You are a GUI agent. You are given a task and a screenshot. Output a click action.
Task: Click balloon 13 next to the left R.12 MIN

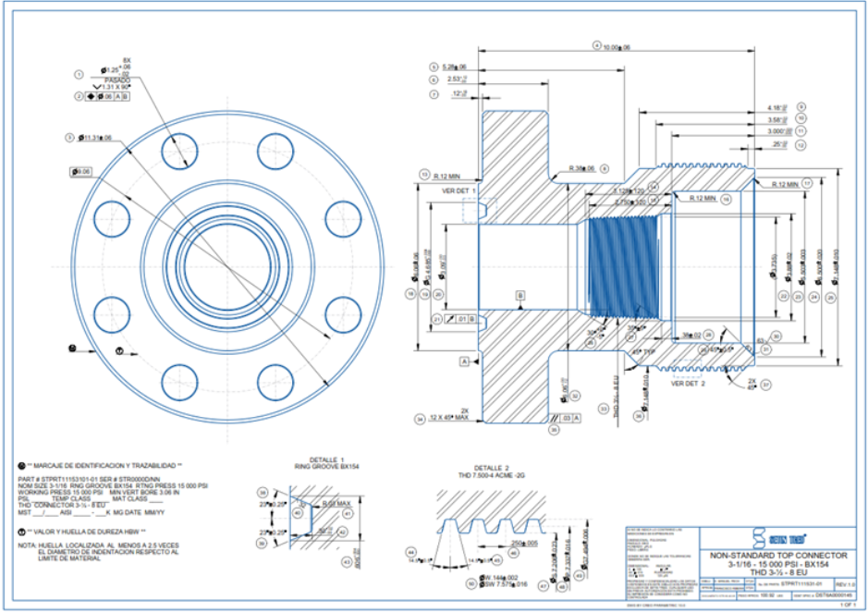[x=424, y=174]
